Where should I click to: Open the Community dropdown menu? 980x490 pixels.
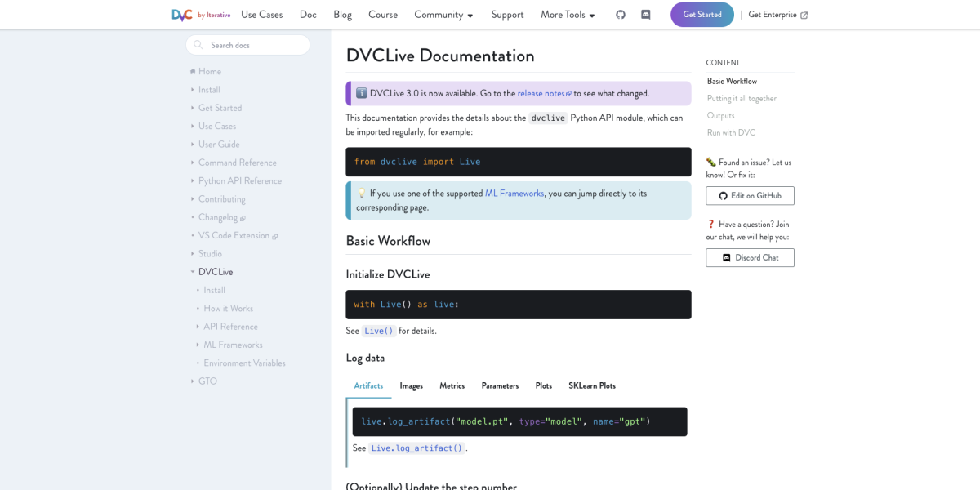click(443, 15)
